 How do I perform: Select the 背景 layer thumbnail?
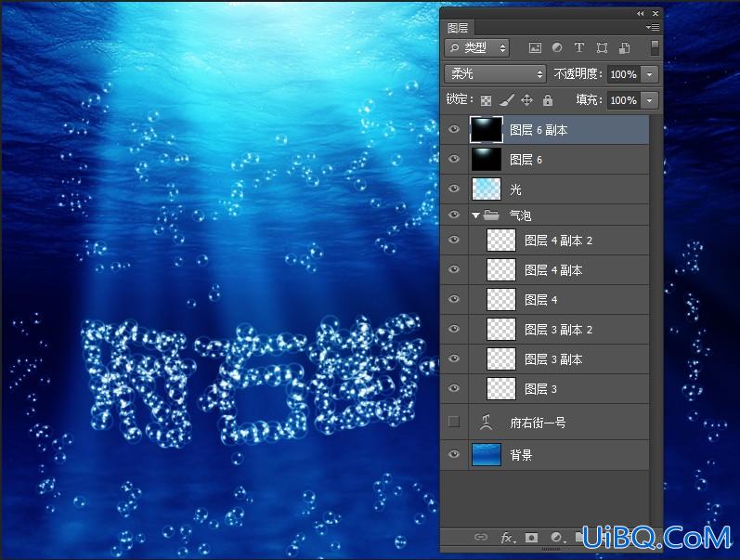(487, 455)
